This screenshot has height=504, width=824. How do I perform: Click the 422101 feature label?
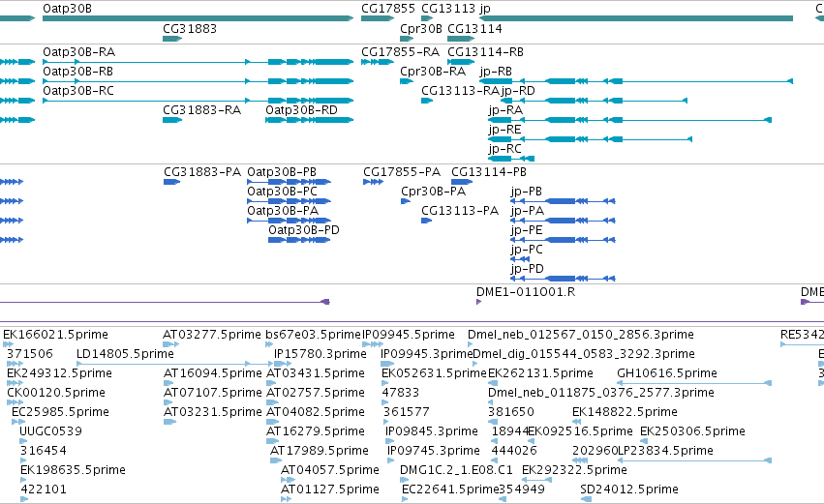[x=44, y=489]
